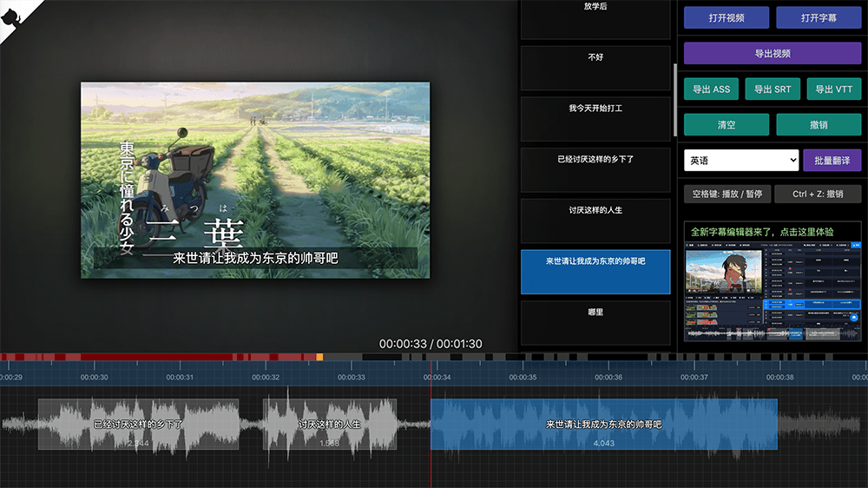Start batch translation with 批量翻译
The height and width of the screenshot is (488, 868).
[x=832, y=160]
